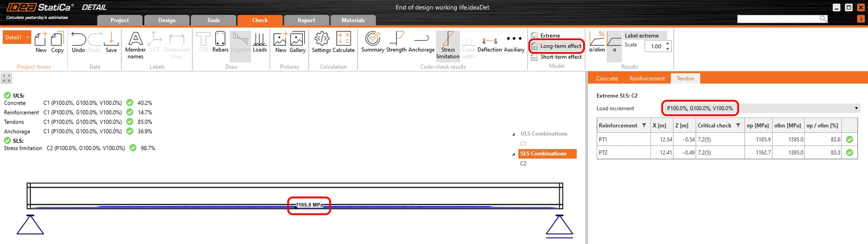Open the Reinforcement results tab
Image resolution: width=868 pixels, height=244 pixels.
647,79
